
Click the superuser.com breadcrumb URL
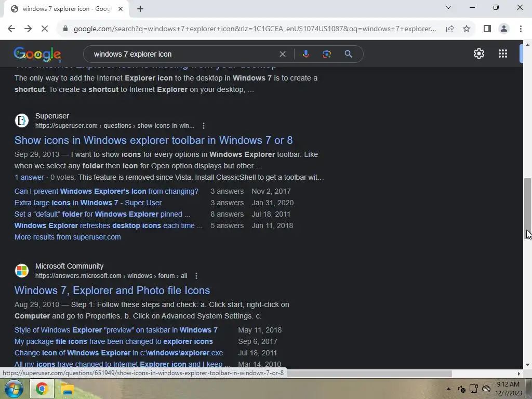pyautogui.click(x=115, y=126)
